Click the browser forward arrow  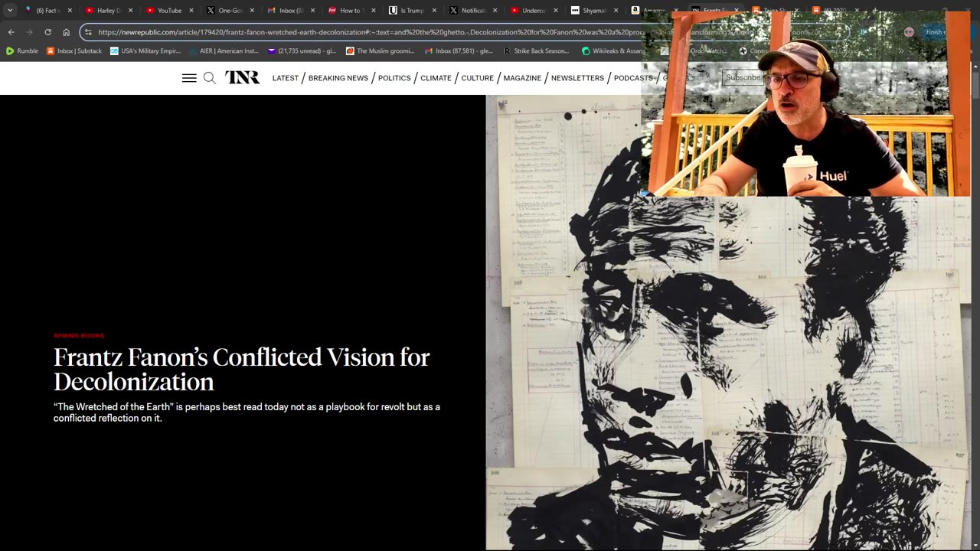point(29,32)
